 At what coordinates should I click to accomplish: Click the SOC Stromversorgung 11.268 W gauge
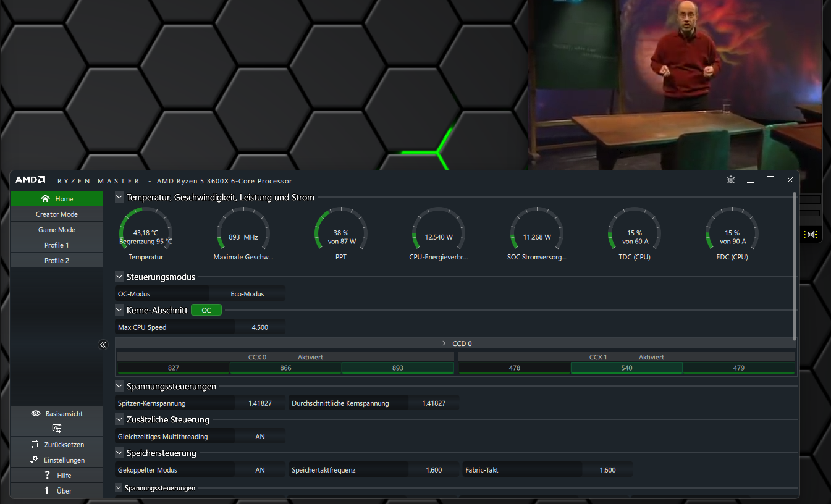[536, 233]
